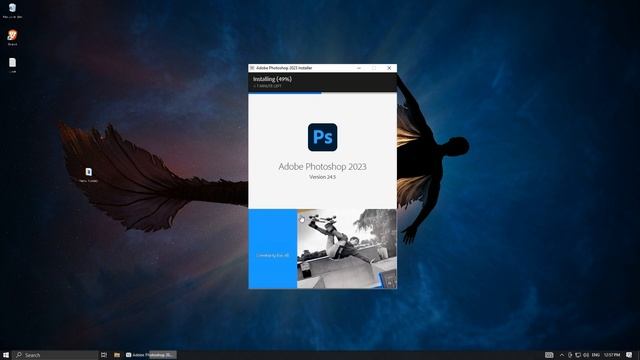Click the installer title bar app icon
Image resolution: width=640 pixels, height=360 pixels.
[252, 68]
